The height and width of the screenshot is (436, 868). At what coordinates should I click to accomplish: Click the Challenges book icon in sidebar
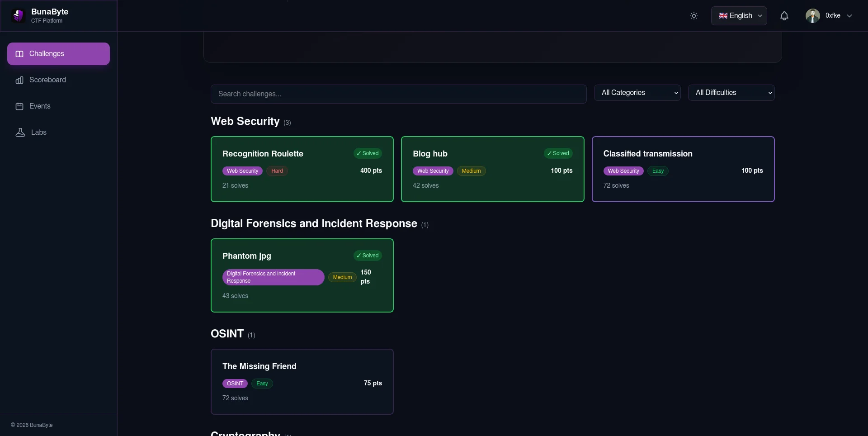coord(19,54)
